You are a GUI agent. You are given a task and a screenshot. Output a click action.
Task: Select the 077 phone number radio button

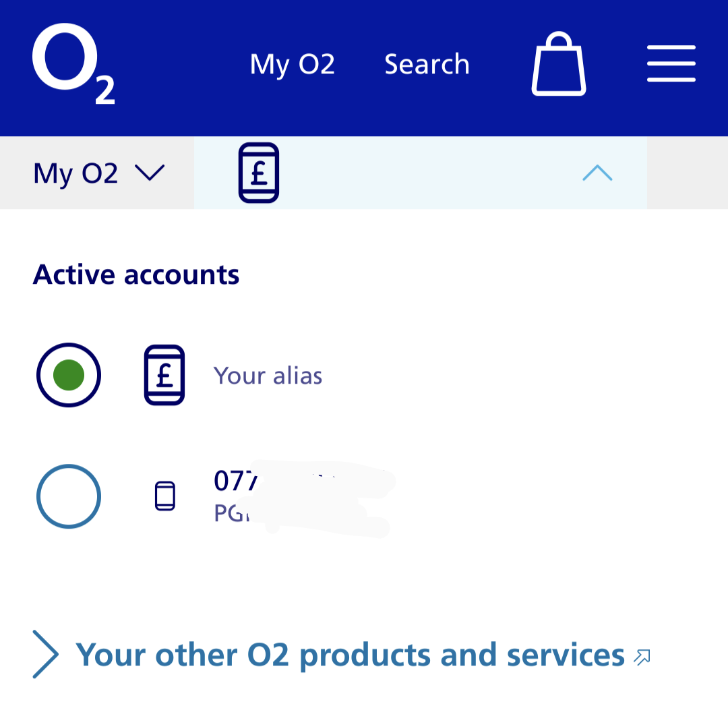(68, 496)
